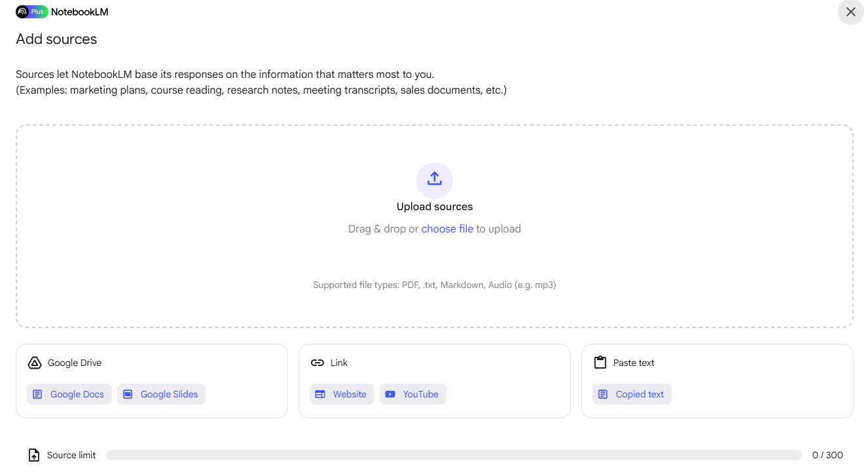
Task: Click the '0 / 300' source count
Action: click(x=827, y=455)
